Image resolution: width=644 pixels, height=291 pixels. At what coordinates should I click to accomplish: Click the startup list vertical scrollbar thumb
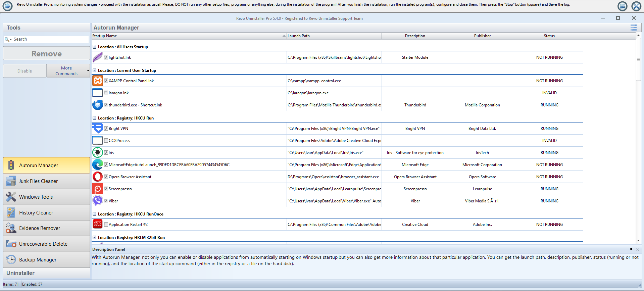638,59
